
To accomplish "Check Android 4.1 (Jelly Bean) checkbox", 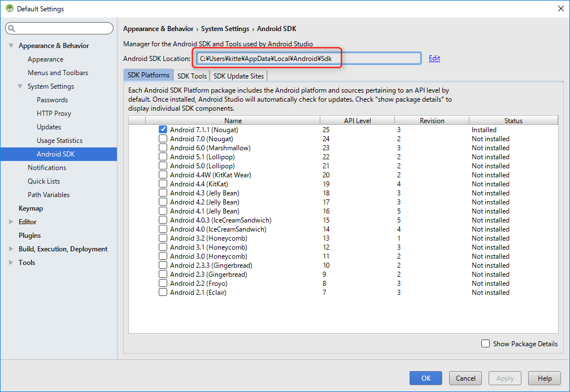I will click(163, 211).
